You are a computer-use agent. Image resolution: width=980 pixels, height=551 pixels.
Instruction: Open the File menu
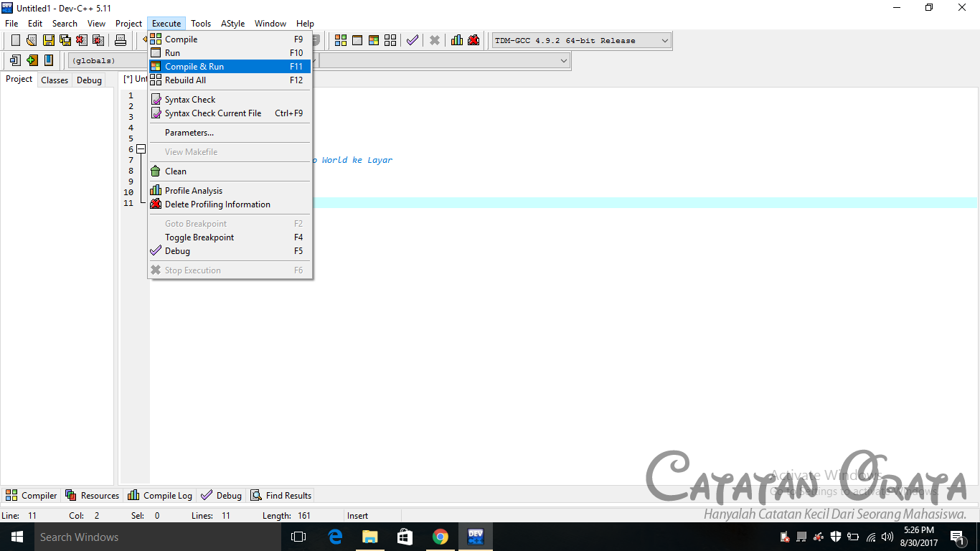(11, 24)
